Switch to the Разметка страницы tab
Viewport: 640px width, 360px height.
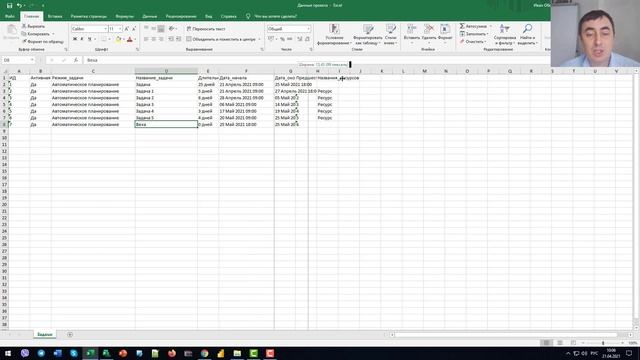[89, 16]
